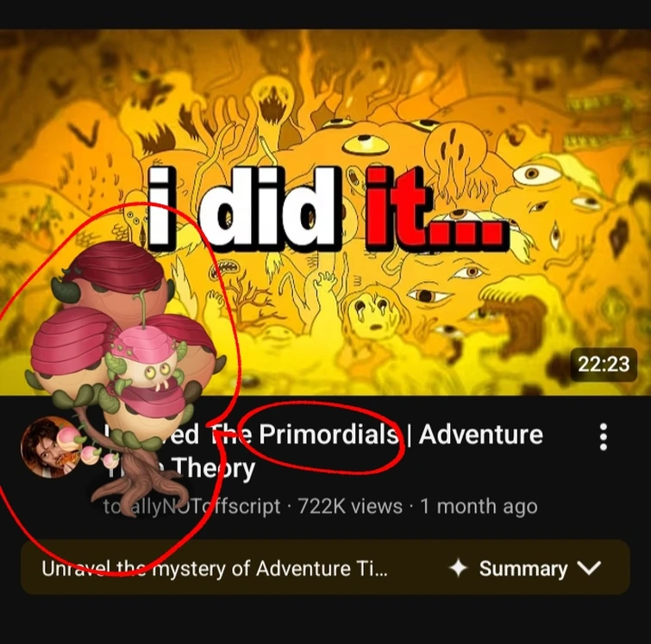Open the totallyNOToffscript channel name link
Screen dimensions: 651x644
point(191,506)
